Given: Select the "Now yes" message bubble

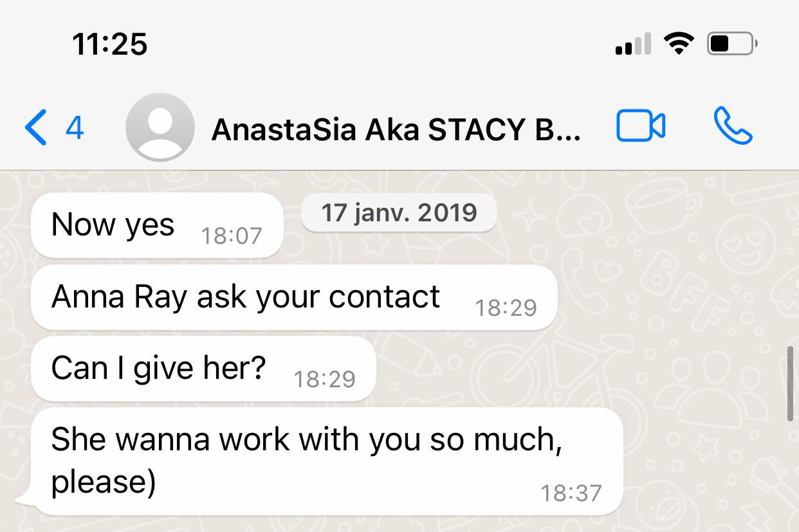Looking at the screenshot, I should (x=157, y=225).
